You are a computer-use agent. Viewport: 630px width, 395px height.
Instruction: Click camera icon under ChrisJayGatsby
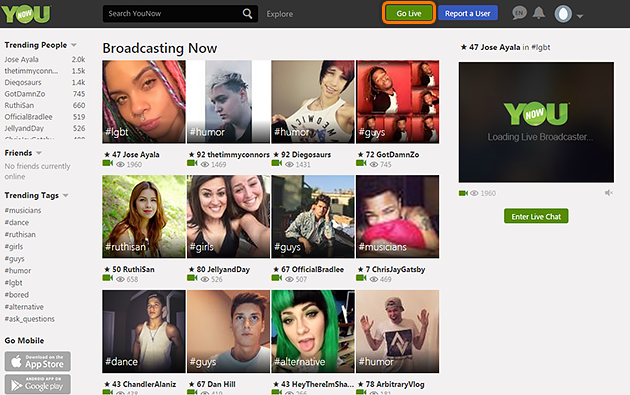(361, 278)
